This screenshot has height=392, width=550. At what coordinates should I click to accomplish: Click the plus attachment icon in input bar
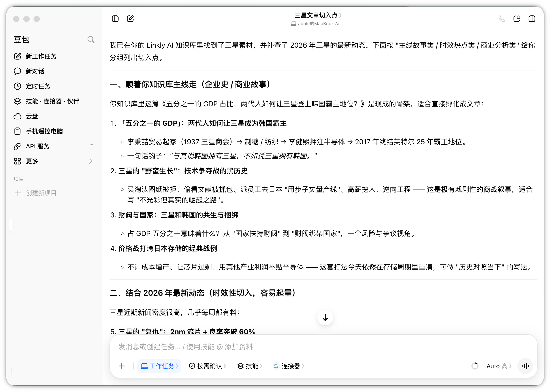point(122,366)
